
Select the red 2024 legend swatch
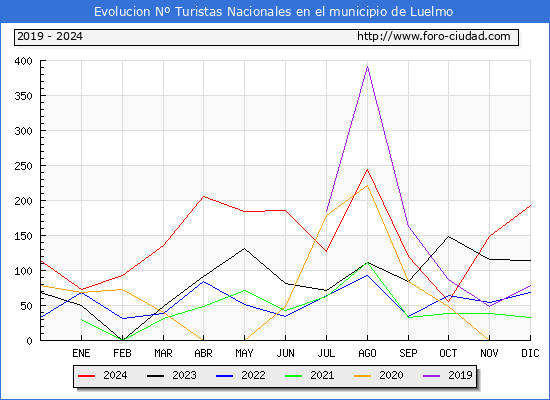tap(86, 376)
